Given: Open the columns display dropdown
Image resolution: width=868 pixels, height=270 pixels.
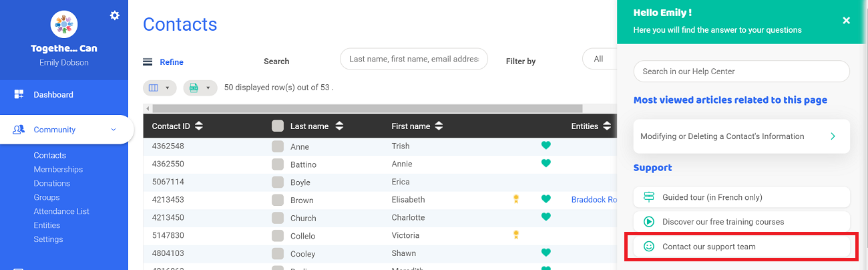Looking at the screenshot, I should [x=160, y=88].
